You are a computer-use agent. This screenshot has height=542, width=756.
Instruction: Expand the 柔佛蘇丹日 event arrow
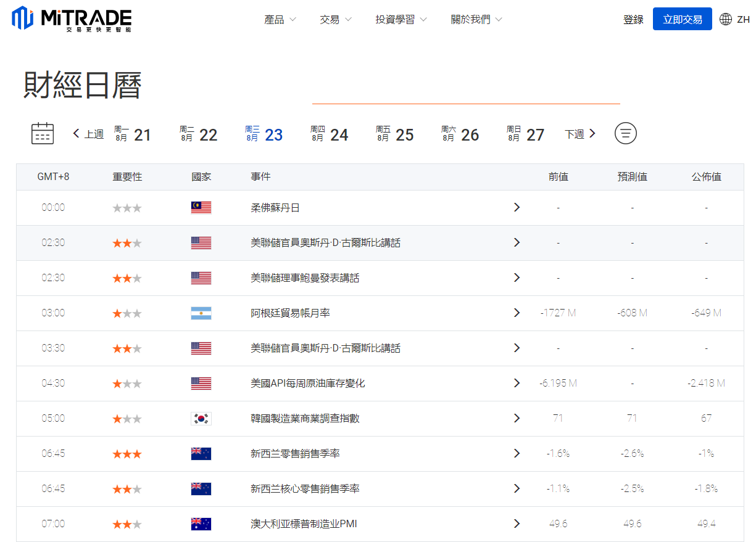click(517, 208)
